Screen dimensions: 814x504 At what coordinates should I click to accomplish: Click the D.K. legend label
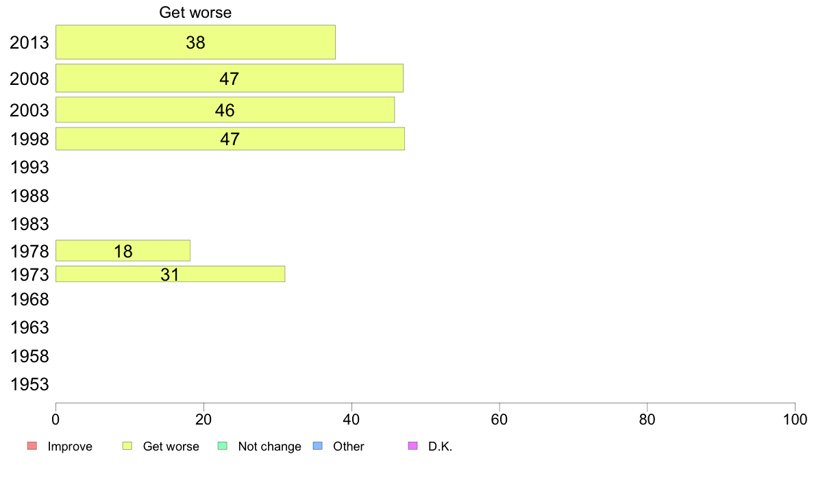click(440, 446)
